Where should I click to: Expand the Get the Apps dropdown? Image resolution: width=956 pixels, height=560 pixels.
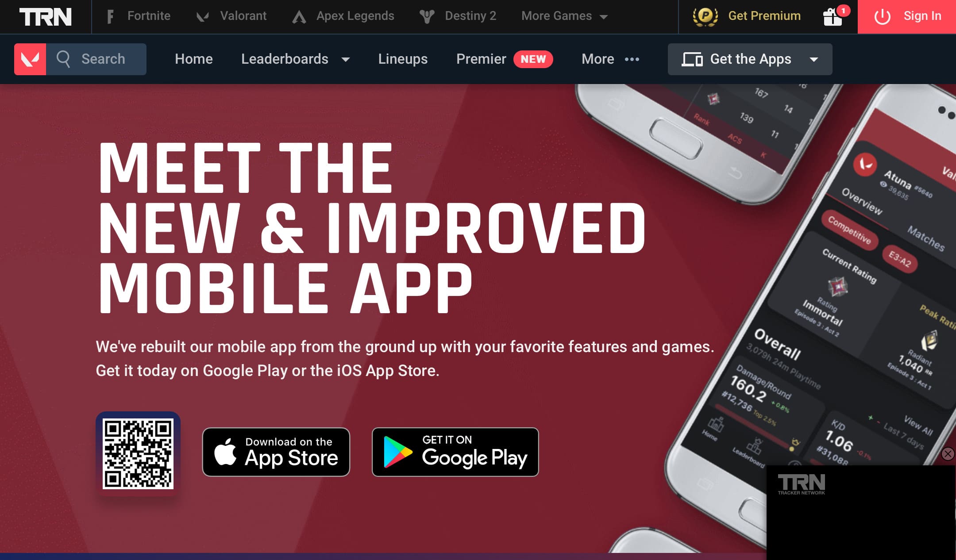pos(814,59)
